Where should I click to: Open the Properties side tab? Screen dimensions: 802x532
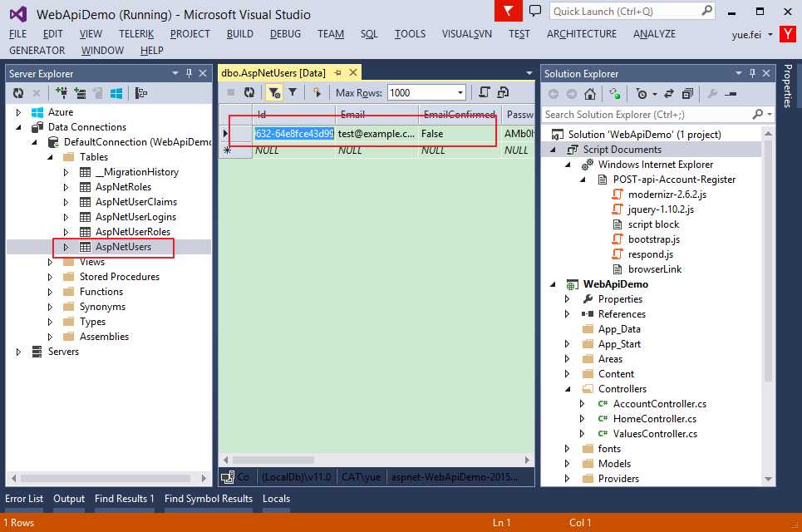[788, 86]
